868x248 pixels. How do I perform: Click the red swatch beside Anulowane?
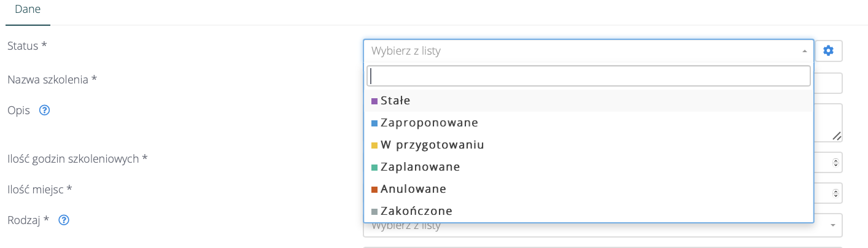374,190
